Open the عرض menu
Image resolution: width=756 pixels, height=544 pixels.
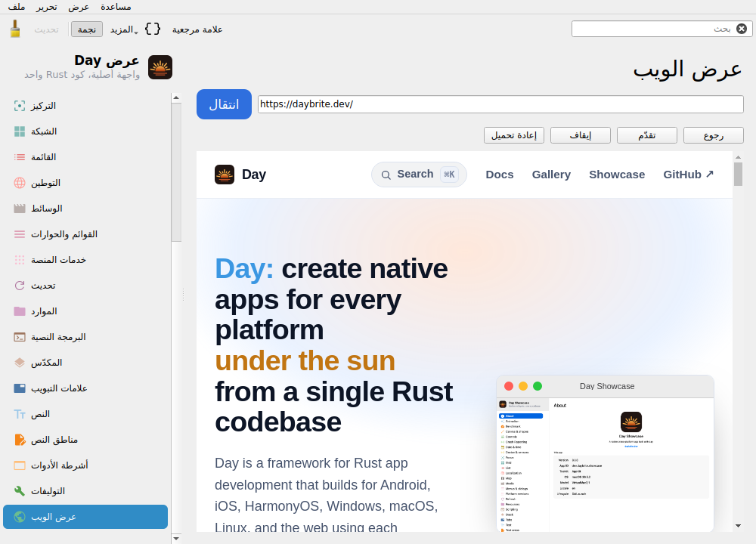point(79,8)
